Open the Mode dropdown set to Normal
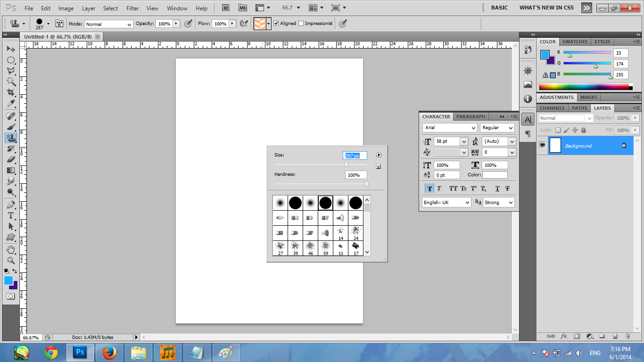Viewport: 644px width, 362px height. (x=109, y=24)
